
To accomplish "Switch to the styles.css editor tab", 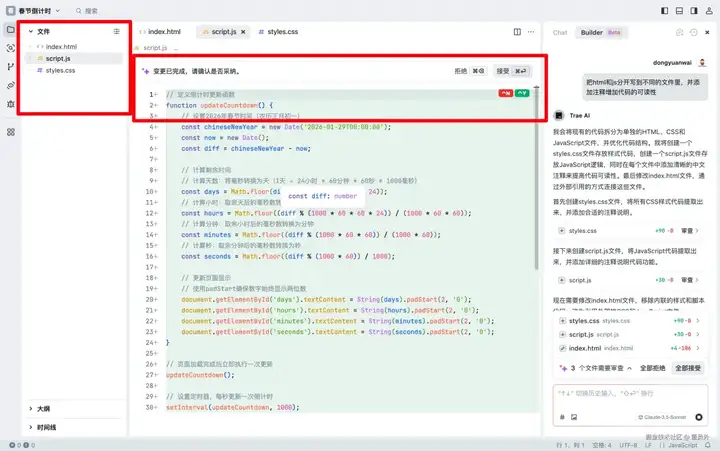I will (278, 32).
